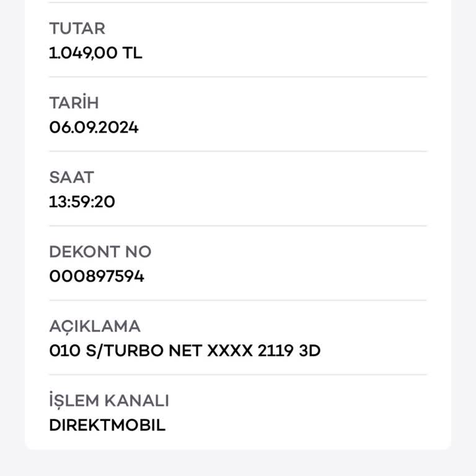
Task: Tap the TUTAR field label
Action: click(77, 29)
